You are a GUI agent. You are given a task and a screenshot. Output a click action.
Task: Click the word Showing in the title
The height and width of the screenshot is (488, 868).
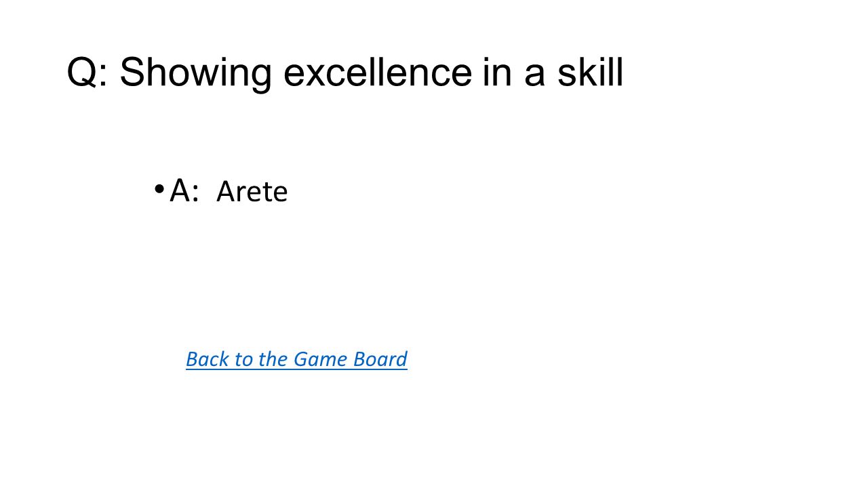coord(195,73)
